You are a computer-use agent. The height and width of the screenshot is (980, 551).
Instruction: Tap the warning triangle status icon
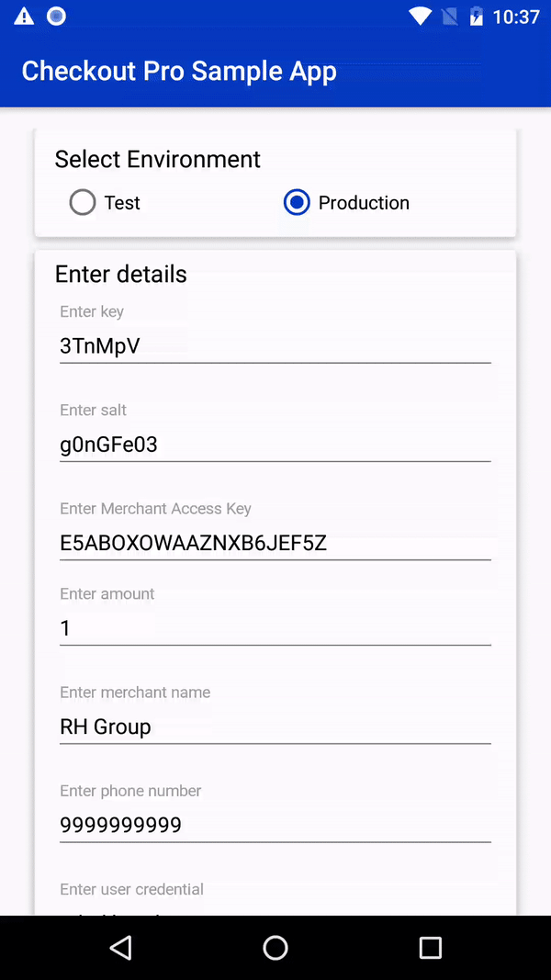(24, 17)
